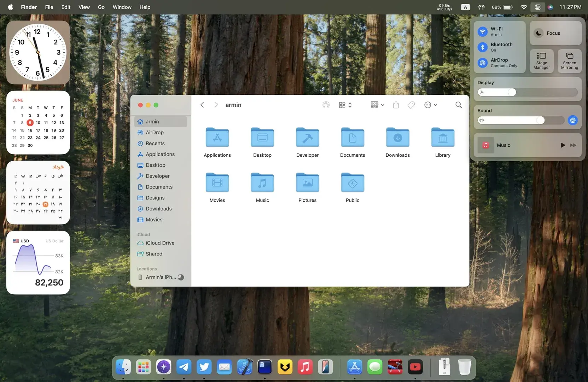Open Xcode from the Dock

pyautogui.click(x=244, y=367)
